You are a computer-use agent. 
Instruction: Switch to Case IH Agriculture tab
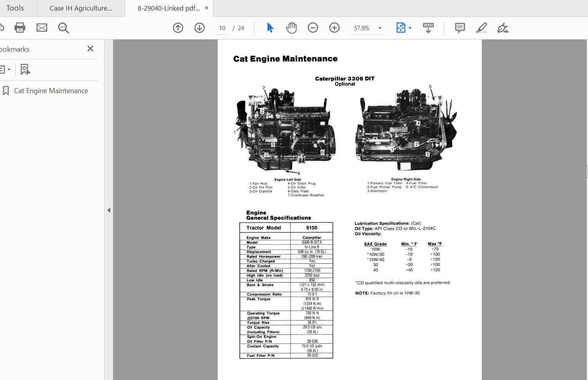pos(81,8)
